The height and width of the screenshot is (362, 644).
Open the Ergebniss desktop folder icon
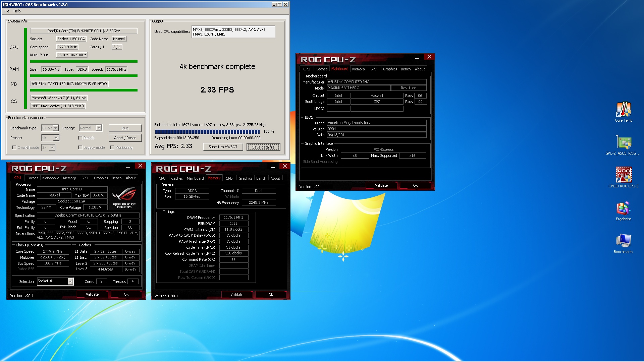(x=624, y=211)
